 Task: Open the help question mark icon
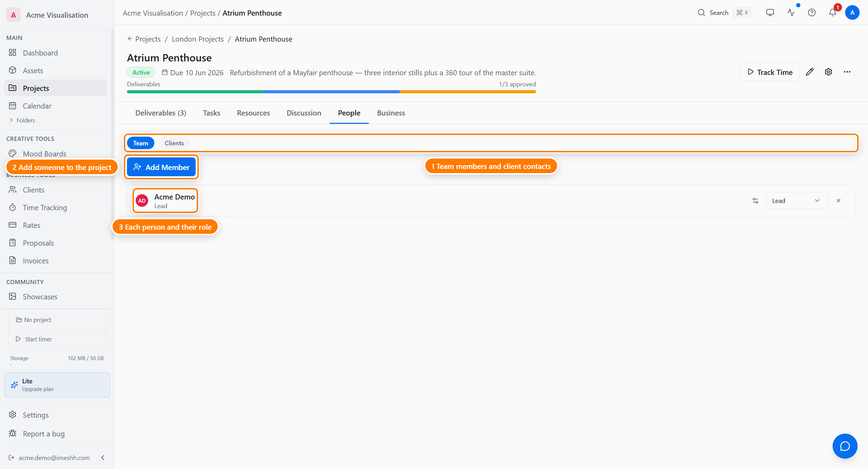[812, 13]
